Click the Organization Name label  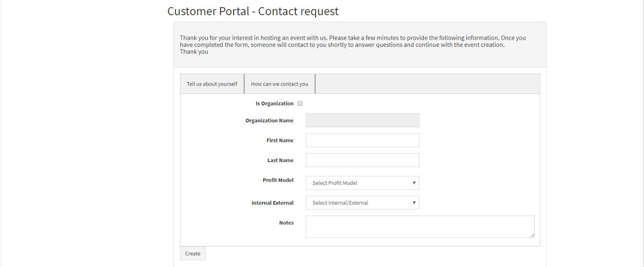[269, 121]
